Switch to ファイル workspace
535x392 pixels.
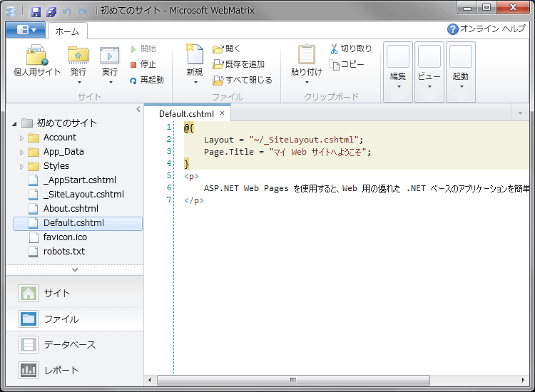[x=74, y=319]
